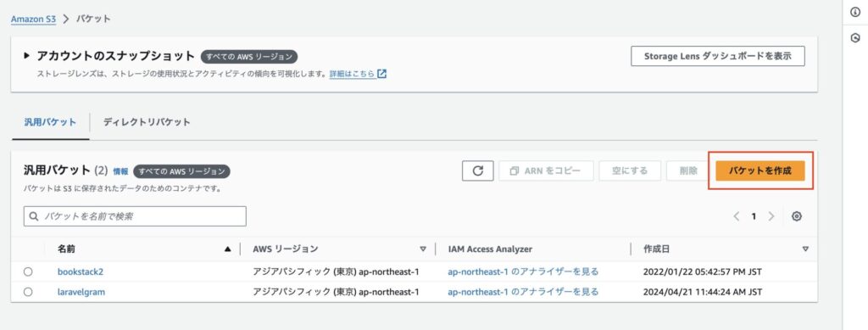Click バケット breadcrumb text
Screen dimensions: 868x330
pos(93,19)
